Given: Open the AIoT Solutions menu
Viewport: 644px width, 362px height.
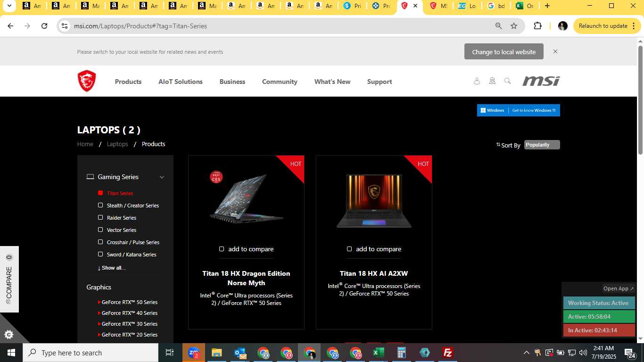Looking at the screenshot, I should tap(181, 82).
